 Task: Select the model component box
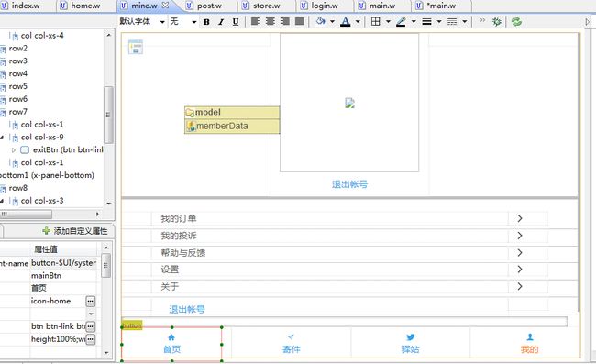(x=232, y=113)
